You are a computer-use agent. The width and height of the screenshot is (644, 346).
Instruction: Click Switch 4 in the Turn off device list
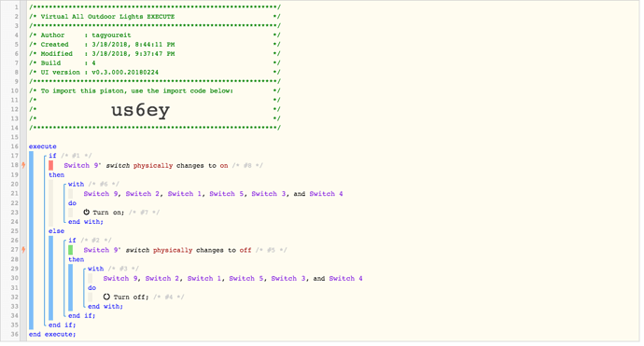[x=346, y=278]
